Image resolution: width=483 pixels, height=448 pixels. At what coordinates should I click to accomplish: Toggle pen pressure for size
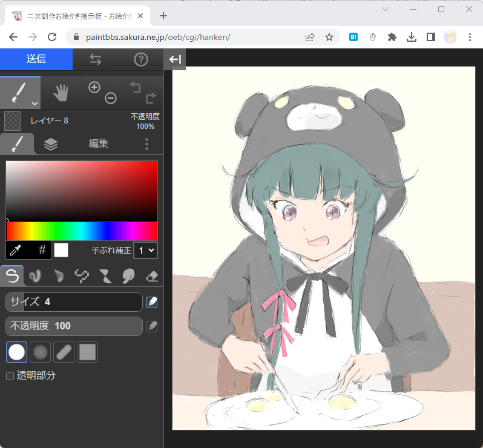(x=151, y=302)
